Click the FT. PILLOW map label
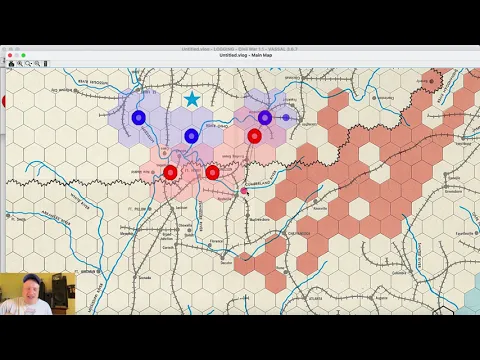This screenshot has height=360, width=480. coord(137,209)
